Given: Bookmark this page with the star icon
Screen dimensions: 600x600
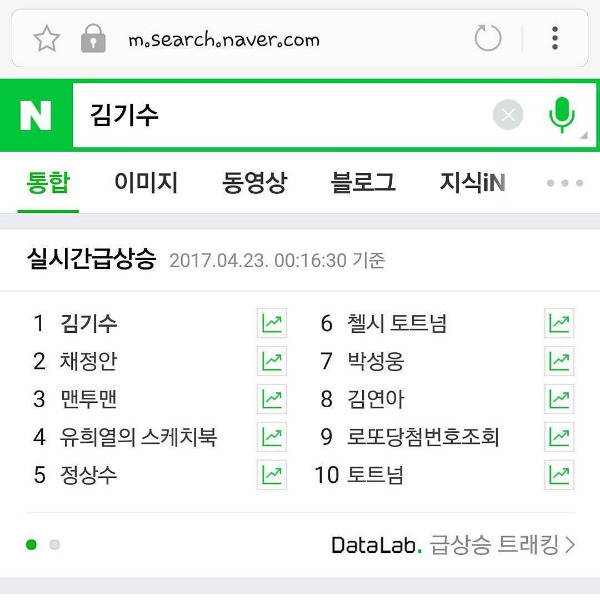Looking at the screenshot, I should point(45,39).
